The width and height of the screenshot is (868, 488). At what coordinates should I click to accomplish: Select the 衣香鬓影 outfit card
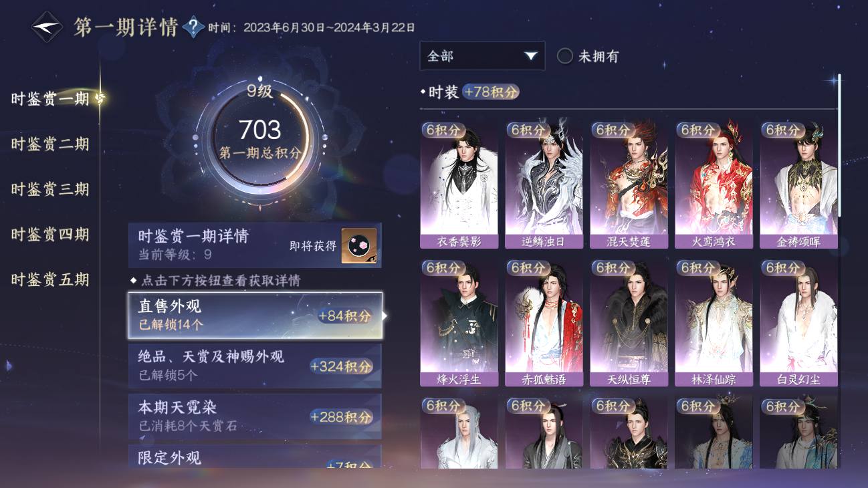(459, 185)
